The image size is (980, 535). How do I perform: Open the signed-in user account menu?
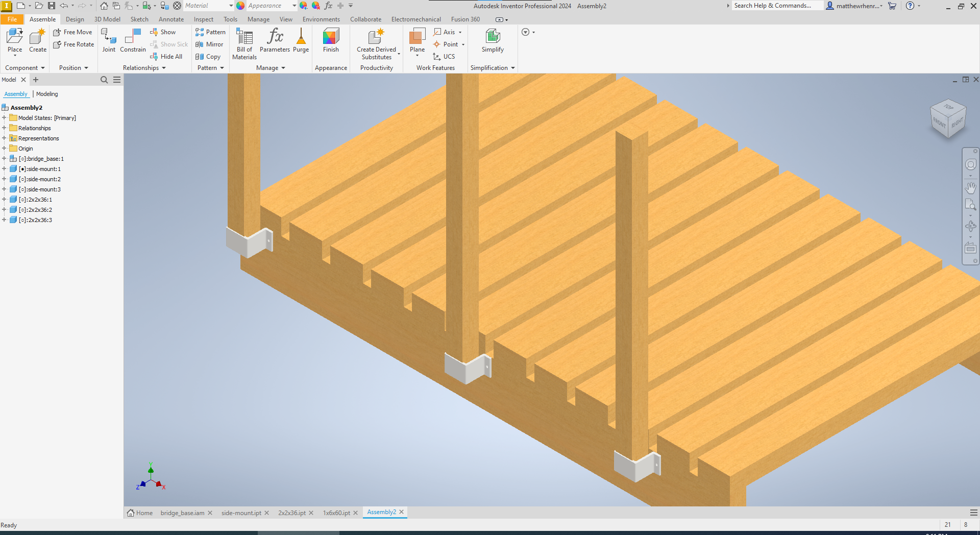(x=854, y=6)
